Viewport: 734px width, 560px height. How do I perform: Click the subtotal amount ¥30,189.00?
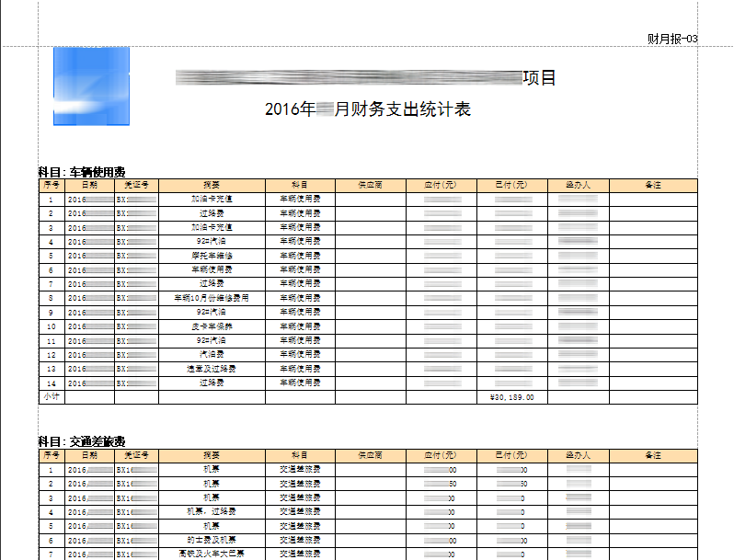[x=511, y=397]
